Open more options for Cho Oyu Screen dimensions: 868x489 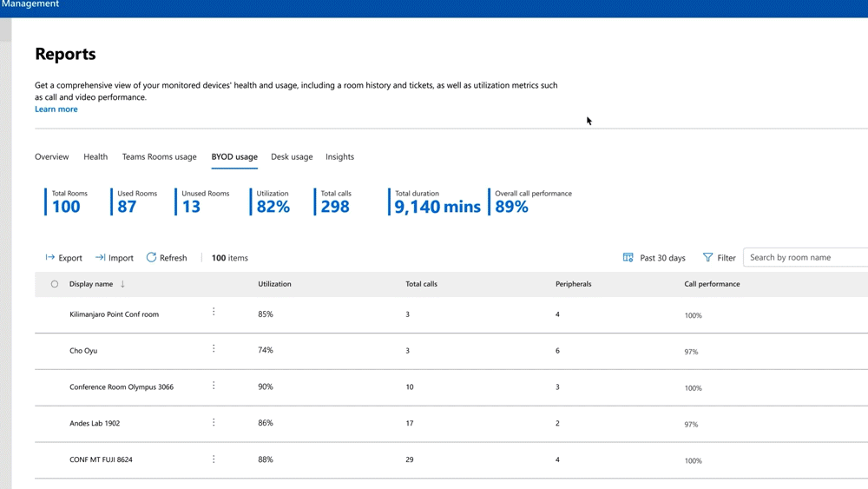(x=214, y=349)
